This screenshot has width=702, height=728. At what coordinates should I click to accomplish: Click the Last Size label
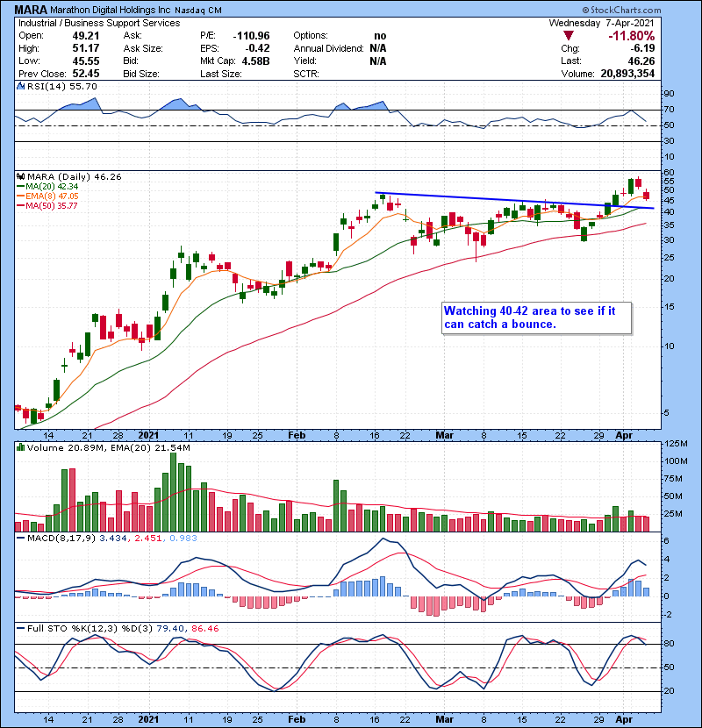pos(220,74)
